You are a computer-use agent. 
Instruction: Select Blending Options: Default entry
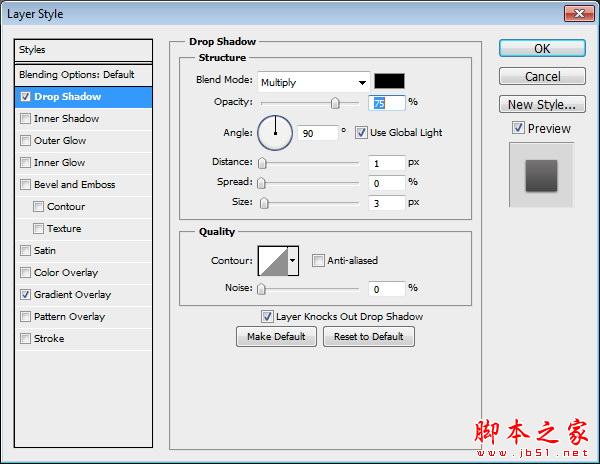coord(83,75)
